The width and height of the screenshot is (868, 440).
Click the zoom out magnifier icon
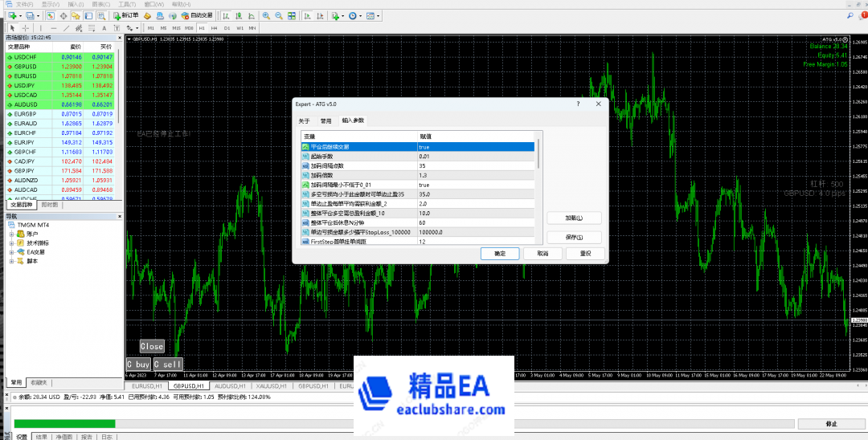pyautogui.click(x=278, y=15)
